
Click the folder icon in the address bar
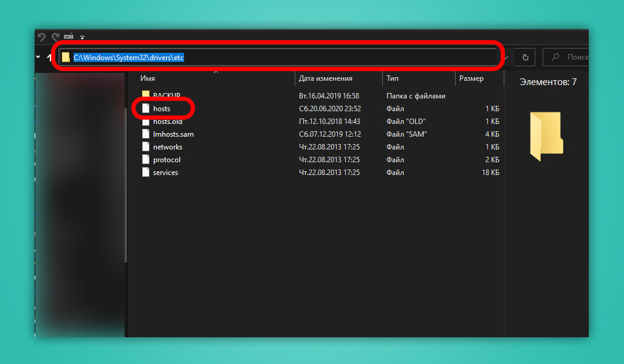pyautogui.click(x=66, y=57)
